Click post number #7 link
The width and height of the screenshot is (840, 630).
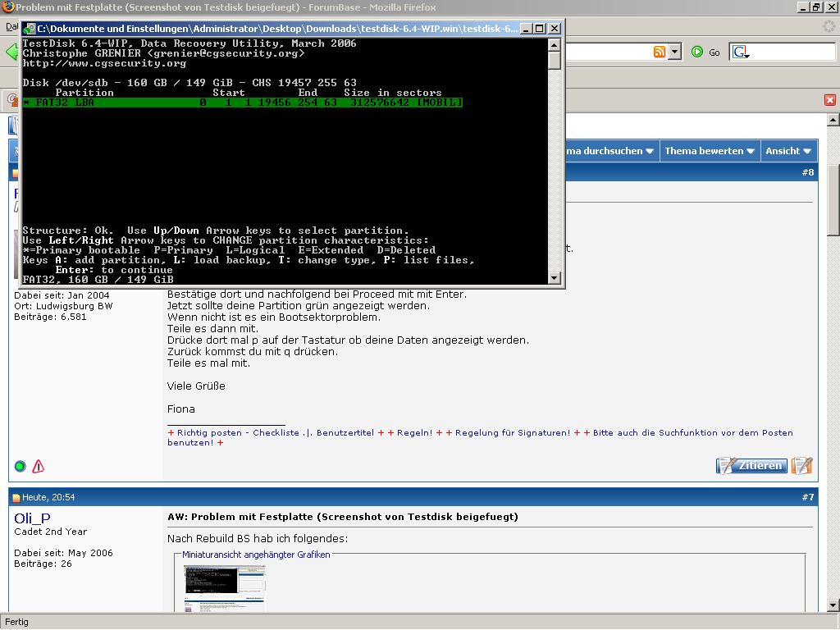808,497
